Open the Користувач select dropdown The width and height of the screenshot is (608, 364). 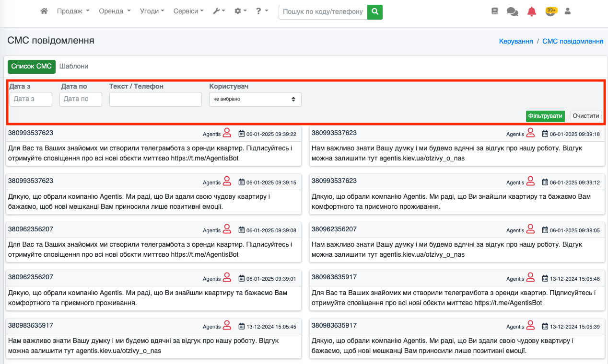click(x=255, y=99)
